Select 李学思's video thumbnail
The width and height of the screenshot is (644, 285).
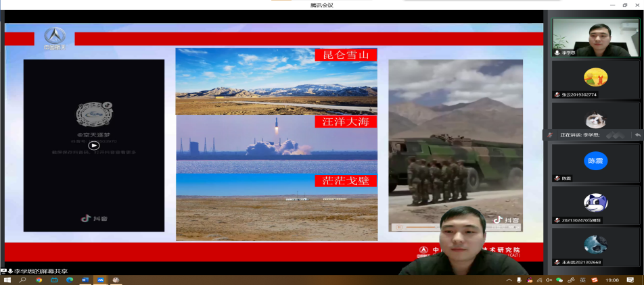click(596, 37)
